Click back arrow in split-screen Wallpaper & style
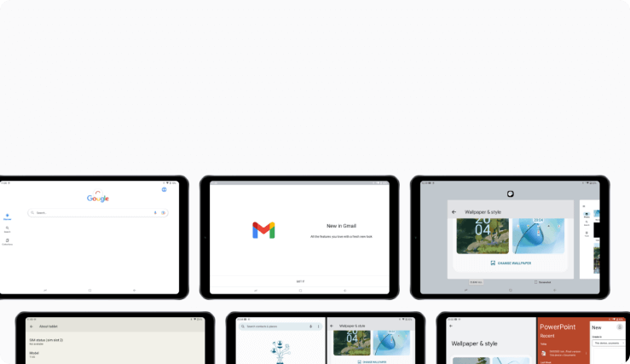 tap(332, 326)
